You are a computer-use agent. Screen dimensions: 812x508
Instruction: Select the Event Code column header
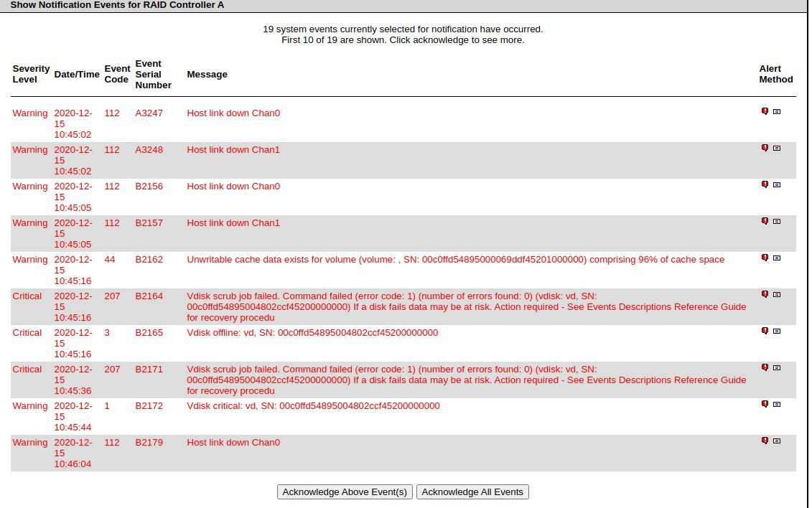117,74
